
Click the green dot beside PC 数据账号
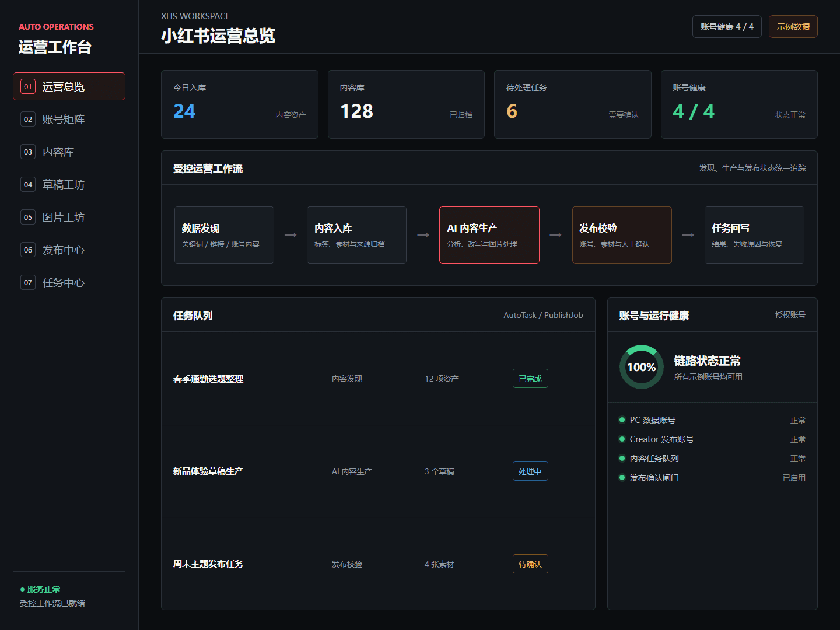tap(622, 420)
